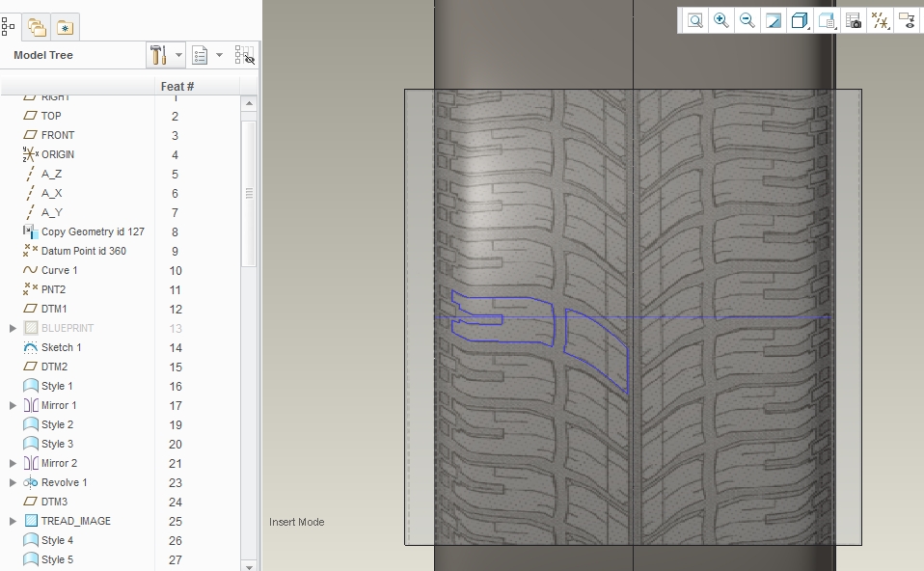The height and width of the screenshot is (571, 924).
Task: Open the View Manager camera icon
Action: coord(854,21)
